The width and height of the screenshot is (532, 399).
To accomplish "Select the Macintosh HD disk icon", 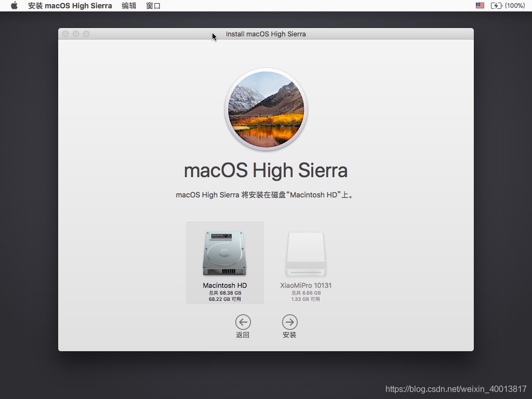I will [224, 253].
